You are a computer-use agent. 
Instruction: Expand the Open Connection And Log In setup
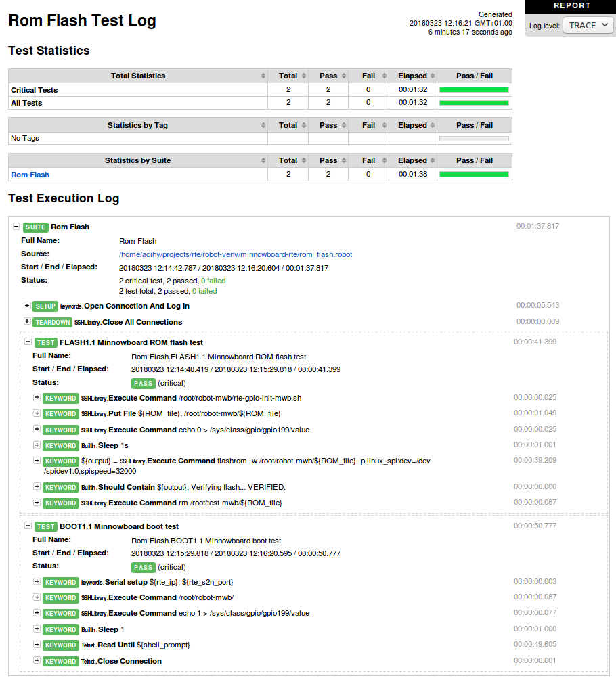pos(27,306)
